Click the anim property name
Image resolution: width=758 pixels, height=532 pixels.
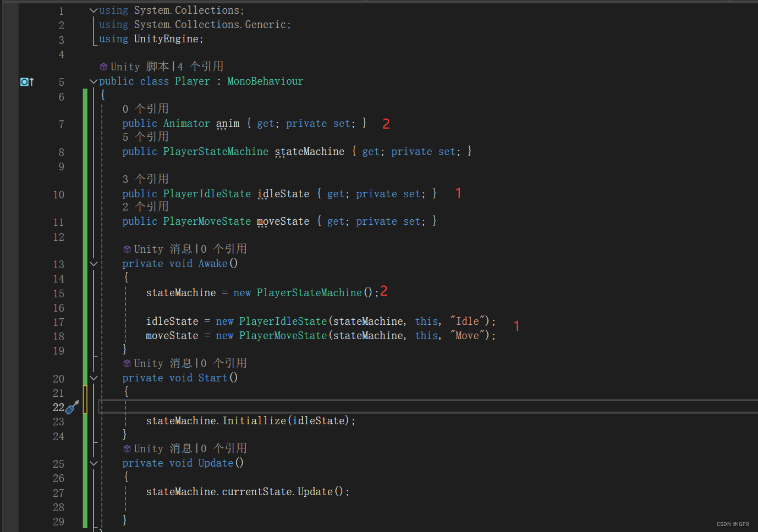coord(228,124)
